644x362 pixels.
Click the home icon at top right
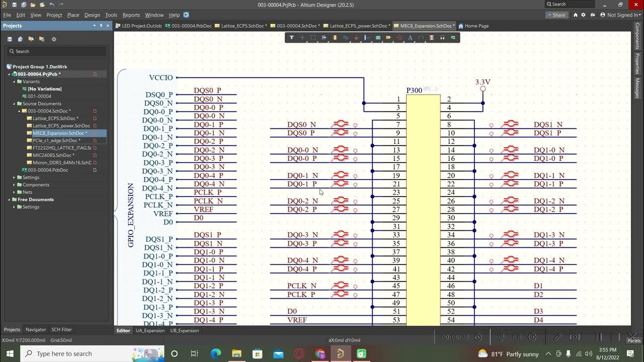pyautogui.click(x=576, y=15)
